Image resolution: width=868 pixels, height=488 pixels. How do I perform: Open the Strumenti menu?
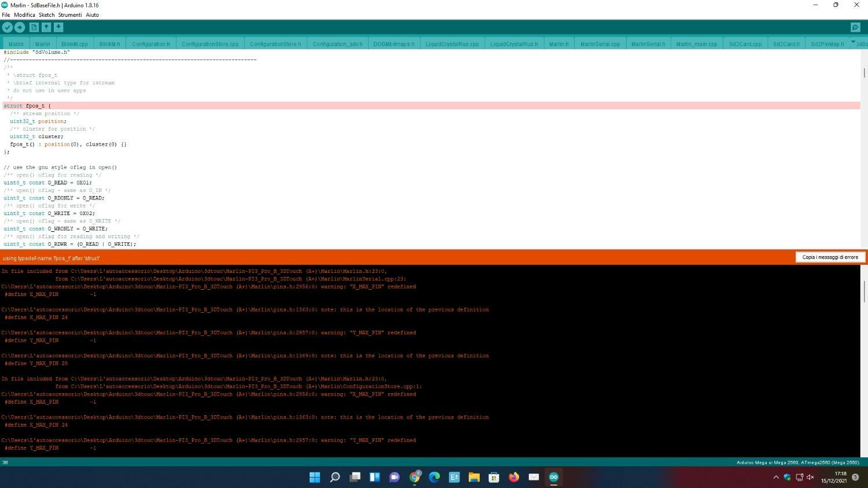point(70,14)
